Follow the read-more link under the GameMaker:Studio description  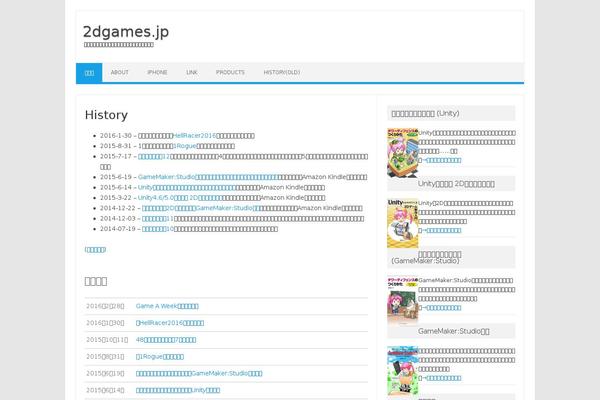[x=440, y=308]
